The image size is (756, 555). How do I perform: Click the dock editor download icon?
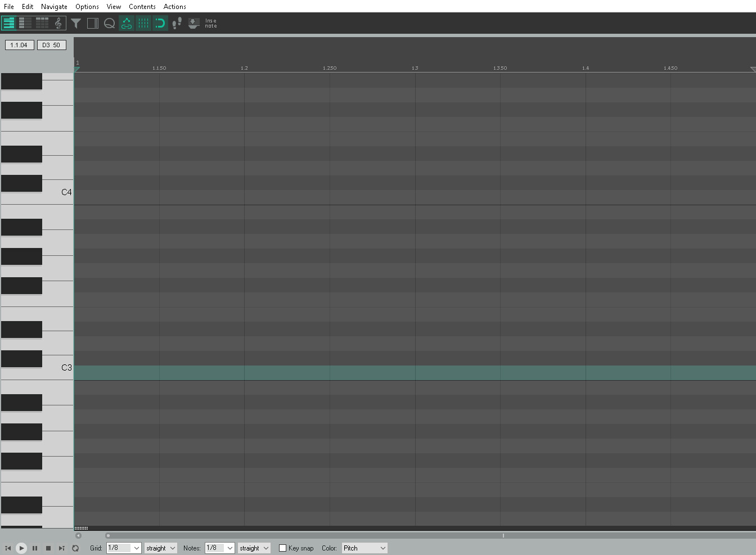pos(194,23)
